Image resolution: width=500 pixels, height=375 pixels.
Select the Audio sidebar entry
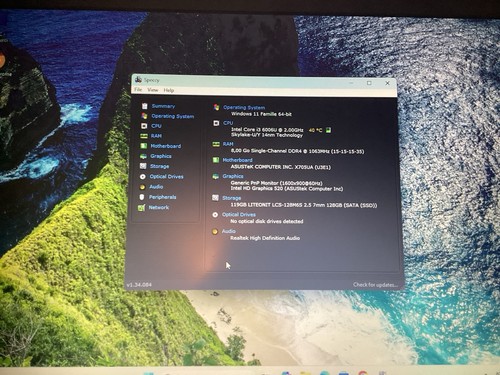(x=156, y=187)
